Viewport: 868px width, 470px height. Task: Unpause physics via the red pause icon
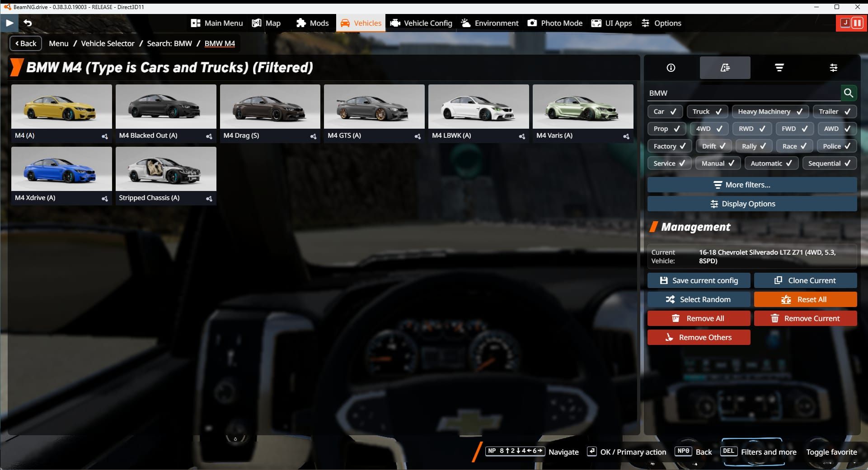tap(857, 23)
